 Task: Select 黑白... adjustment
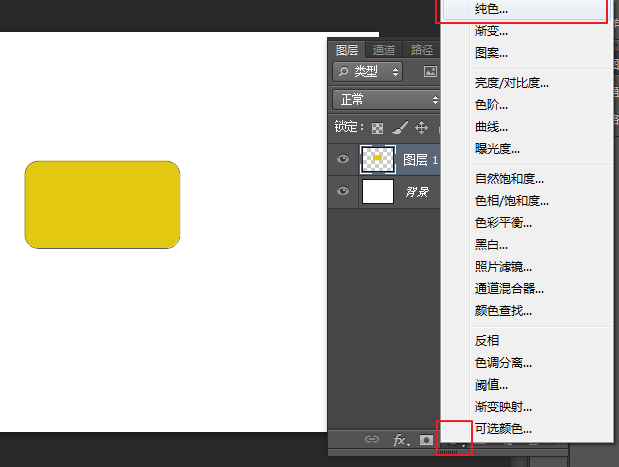[x=491, y=245]
